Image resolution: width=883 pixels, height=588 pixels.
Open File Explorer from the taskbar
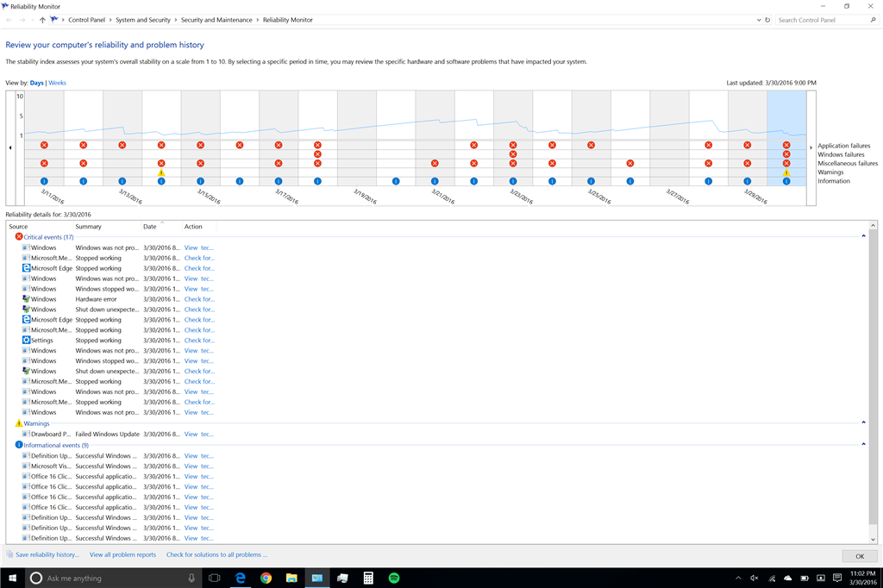(291, 578)
